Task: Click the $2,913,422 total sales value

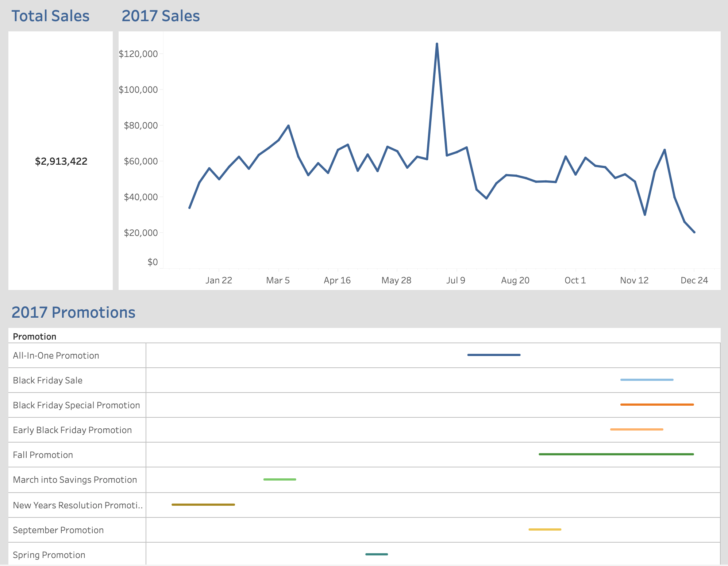Action: pos(61,161)
